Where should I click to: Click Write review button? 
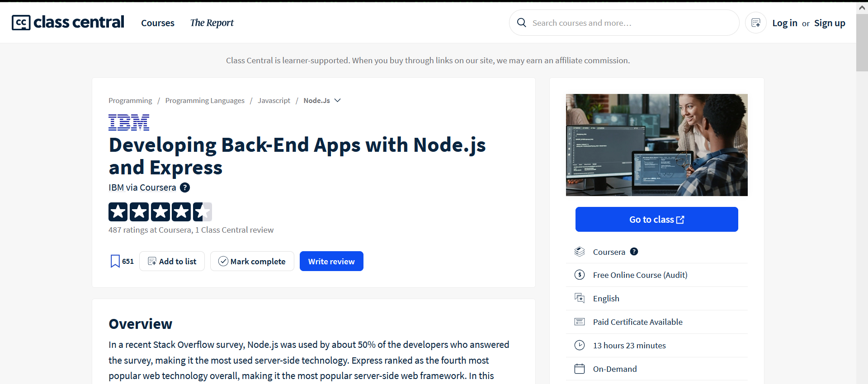click(331, 261)
